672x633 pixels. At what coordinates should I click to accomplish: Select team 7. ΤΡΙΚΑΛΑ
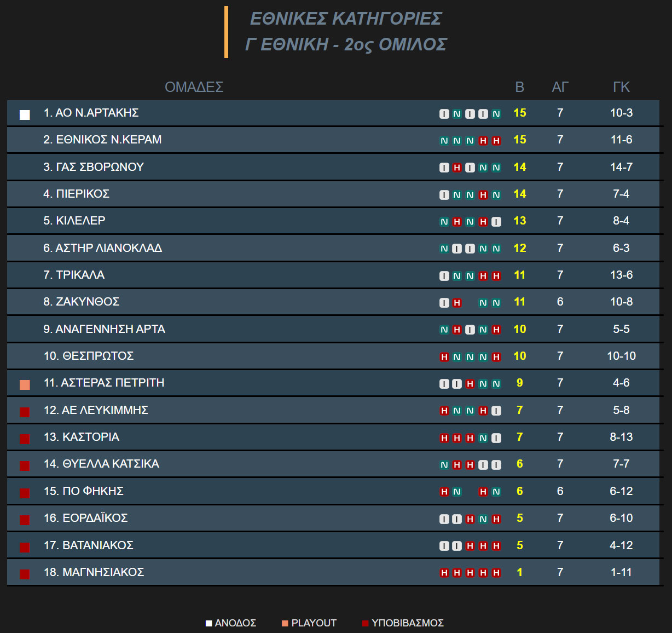pyautogui.click(x=74, y=275)
